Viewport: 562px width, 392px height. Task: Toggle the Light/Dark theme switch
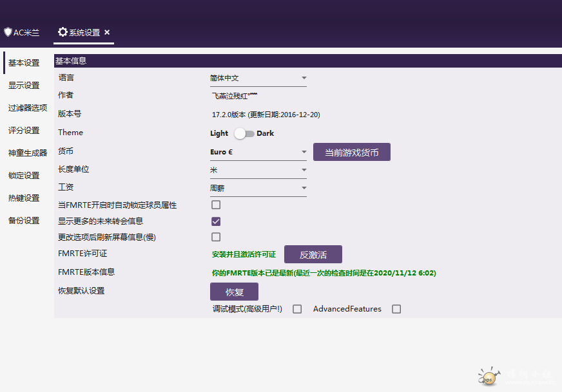coord(244,134)
